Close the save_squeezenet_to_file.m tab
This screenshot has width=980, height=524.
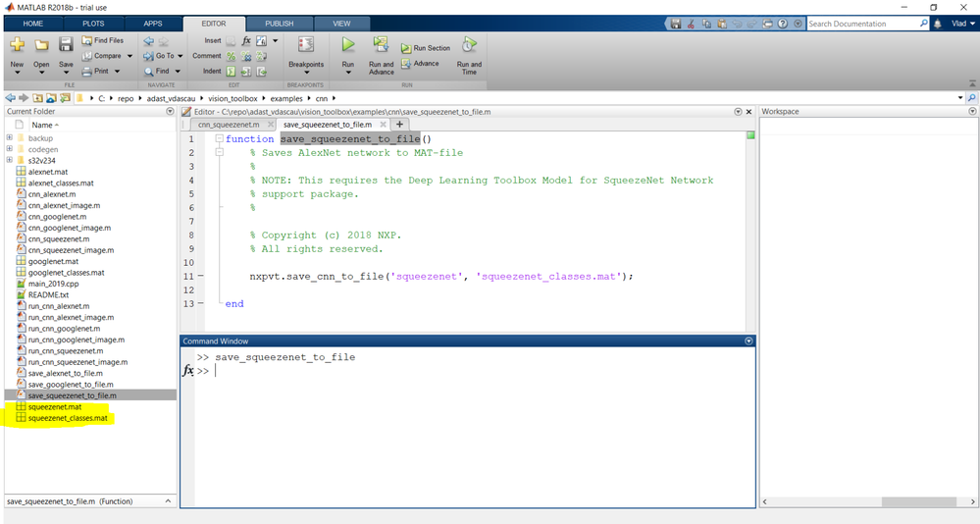click(384, 125)
